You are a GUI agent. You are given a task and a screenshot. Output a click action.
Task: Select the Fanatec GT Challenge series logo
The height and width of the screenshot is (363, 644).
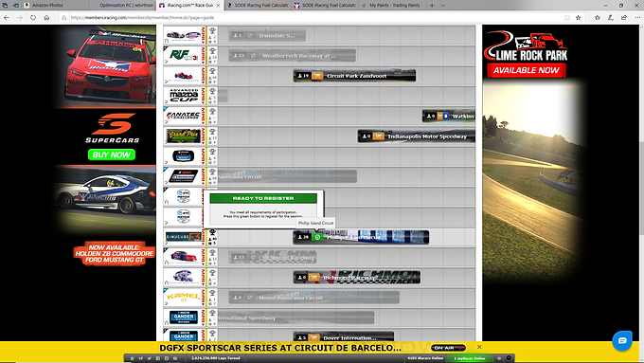[x=184, y=116]
